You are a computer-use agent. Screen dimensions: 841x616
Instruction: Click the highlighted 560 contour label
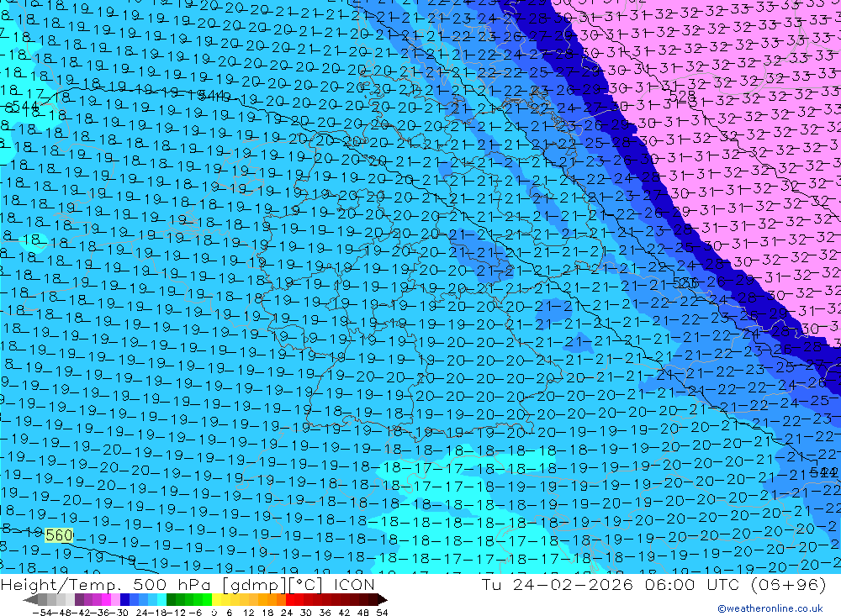tap(59, 535)
